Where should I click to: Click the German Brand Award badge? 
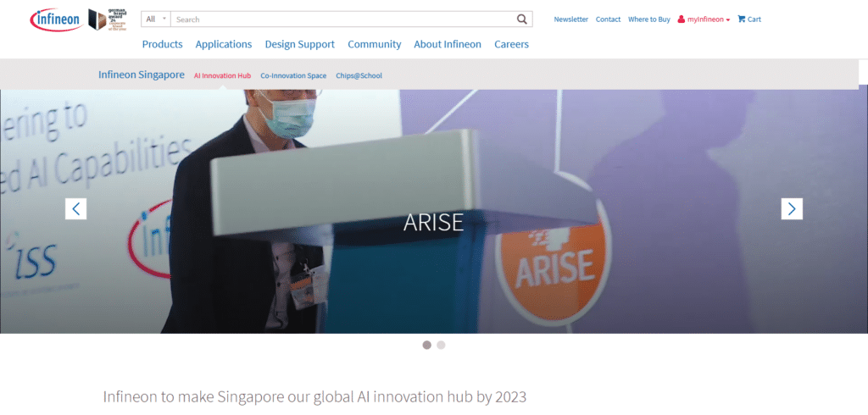(x=108, y=19)
